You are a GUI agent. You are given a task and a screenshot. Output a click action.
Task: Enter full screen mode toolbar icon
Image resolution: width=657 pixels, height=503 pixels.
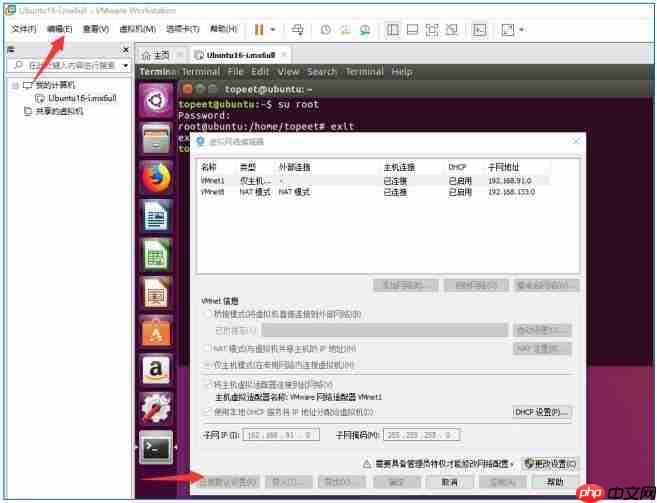coord(432,30)
